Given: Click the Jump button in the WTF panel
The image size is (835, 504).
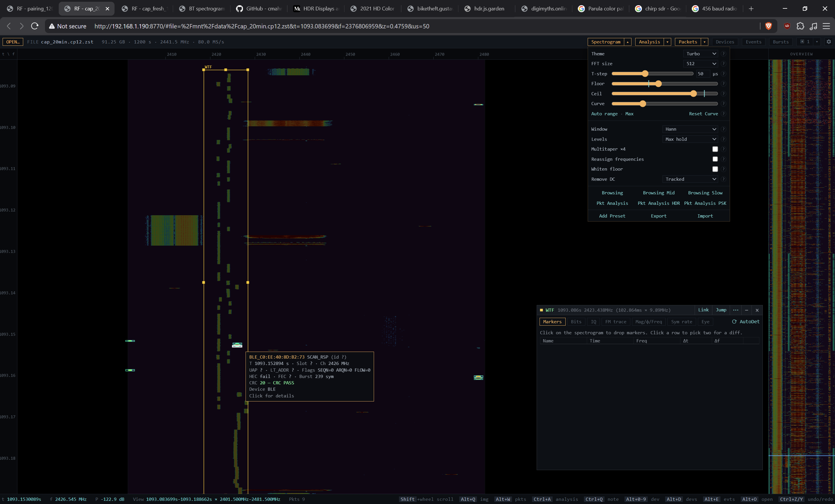Looking at the screenshot, I should [721, 310].
